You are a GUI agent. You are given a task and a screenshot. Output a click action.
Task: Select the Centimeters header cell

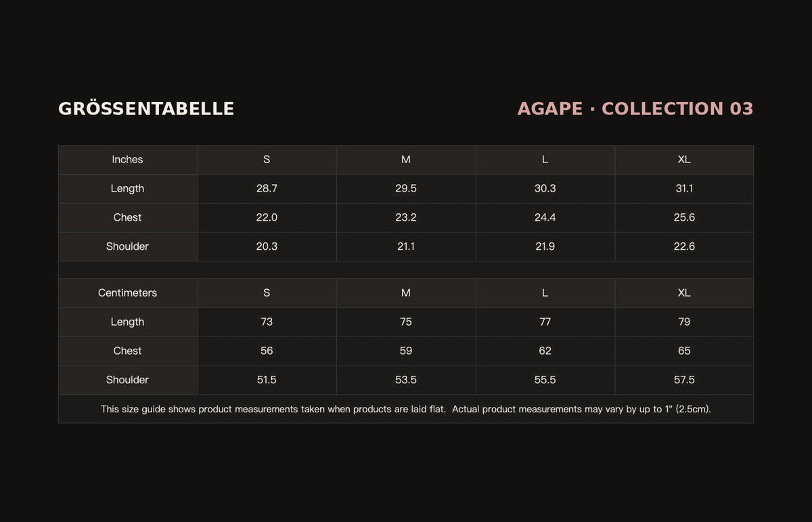pyautogui.click(x=128, y=293)
